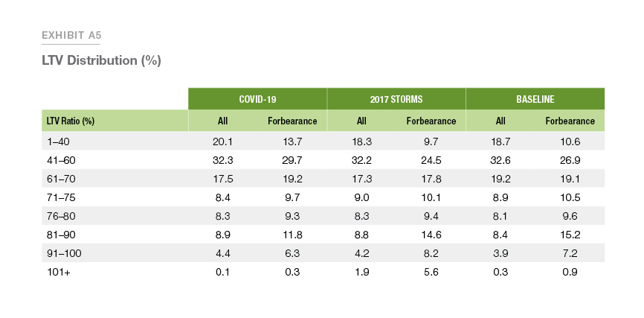The height and width of the screenshot is (318, 644).
Task: Select the 41–60 row label
Action: [61, 160]
